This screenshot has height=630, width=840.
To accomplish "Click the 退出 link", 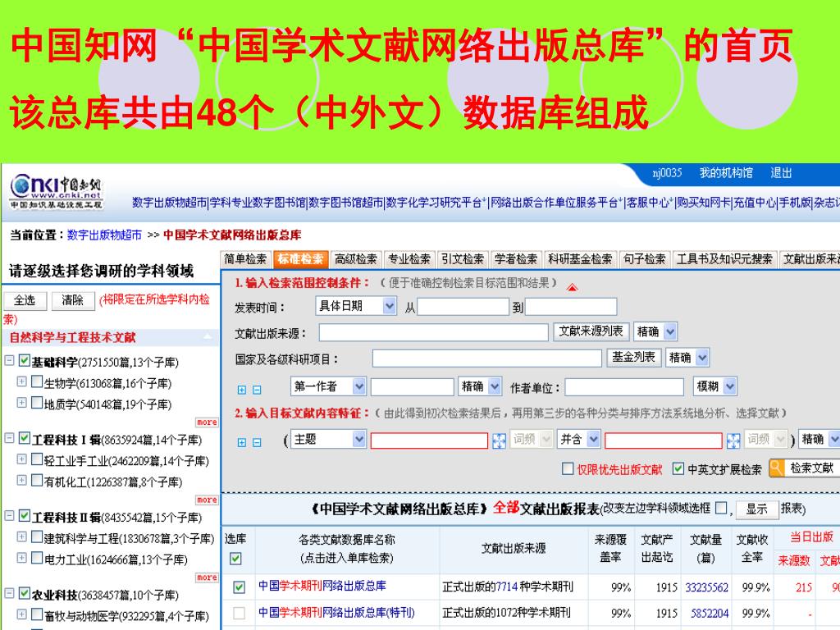I will [781, 173].
